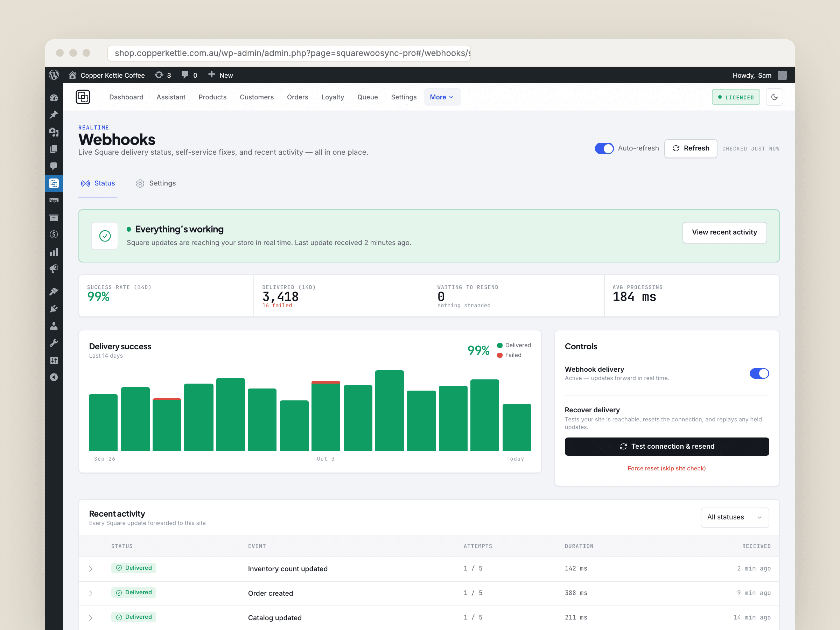Viewport: 840px width, 630px height.
Task: Click Force reset (skip site check) link
Action: [x=666, y=468]
